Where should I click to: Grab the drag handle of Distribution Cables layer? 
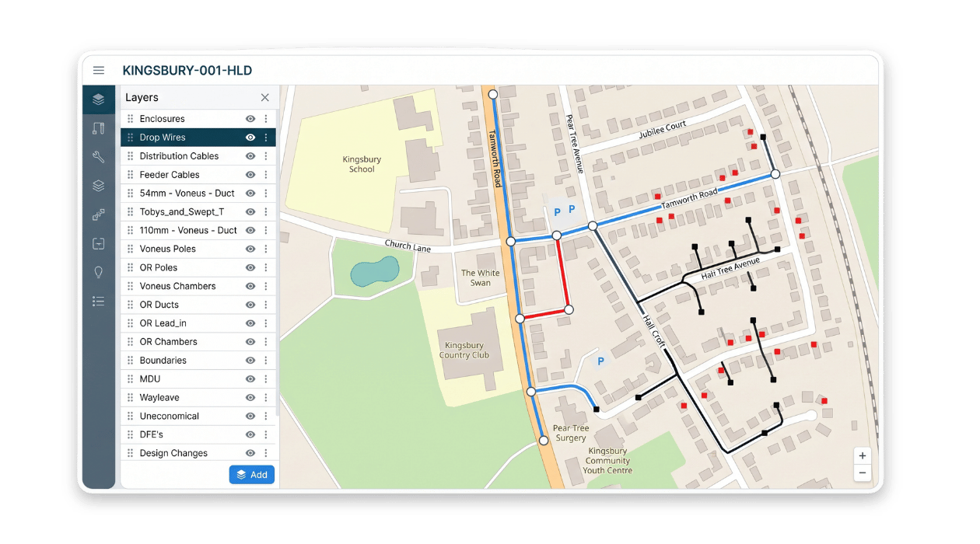pos(130,156)
